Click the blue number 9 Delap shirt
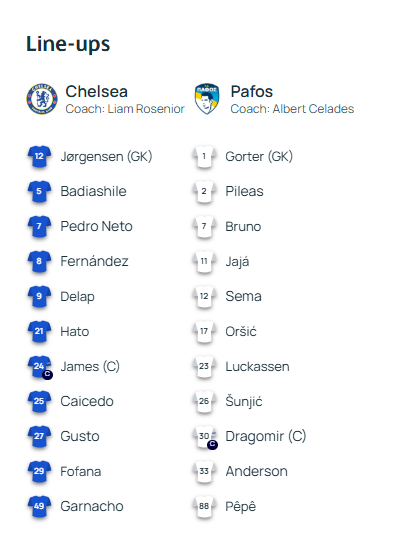Image resolution: width=404 pixels, height=533 pixels. pos(39,297)
